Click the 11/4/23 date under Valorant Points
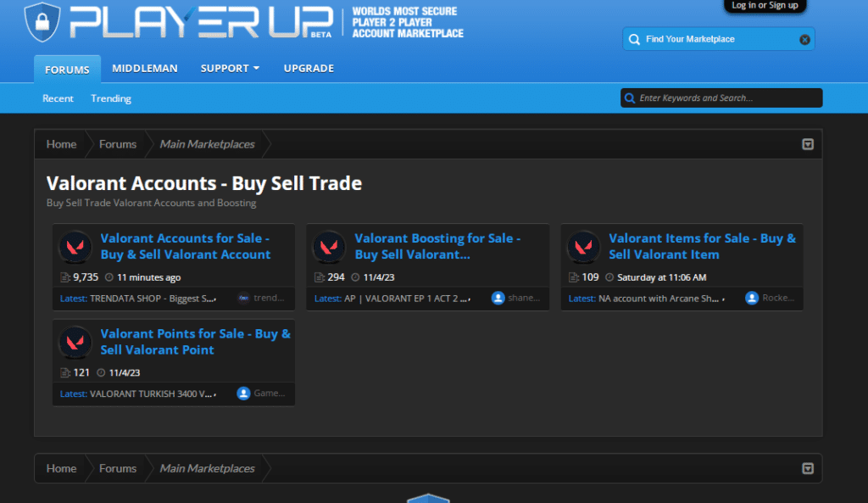This screenshot has width=868, height=503. (x=125, y=372)
